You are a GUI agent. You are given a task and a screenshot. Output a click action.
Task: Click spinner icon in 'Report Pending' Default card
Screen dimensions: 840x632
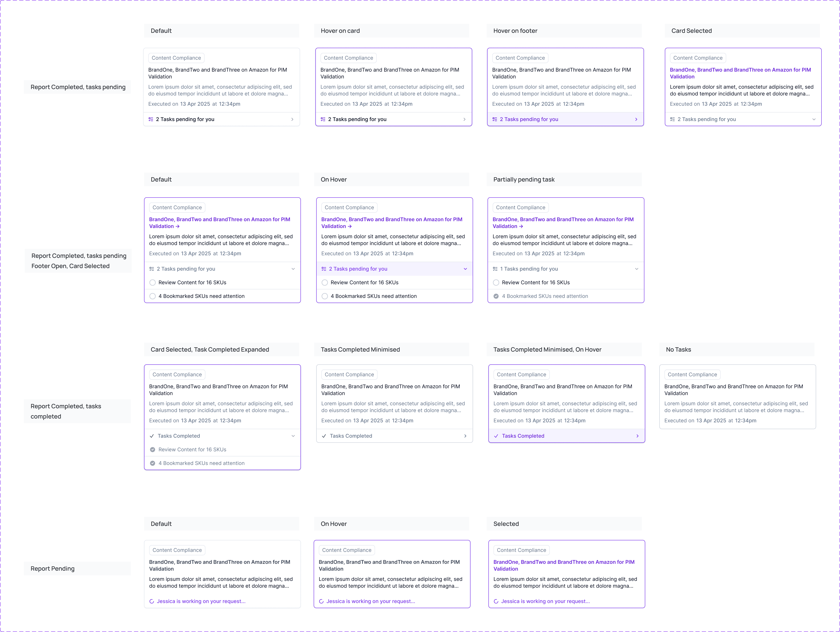[152, 601]
